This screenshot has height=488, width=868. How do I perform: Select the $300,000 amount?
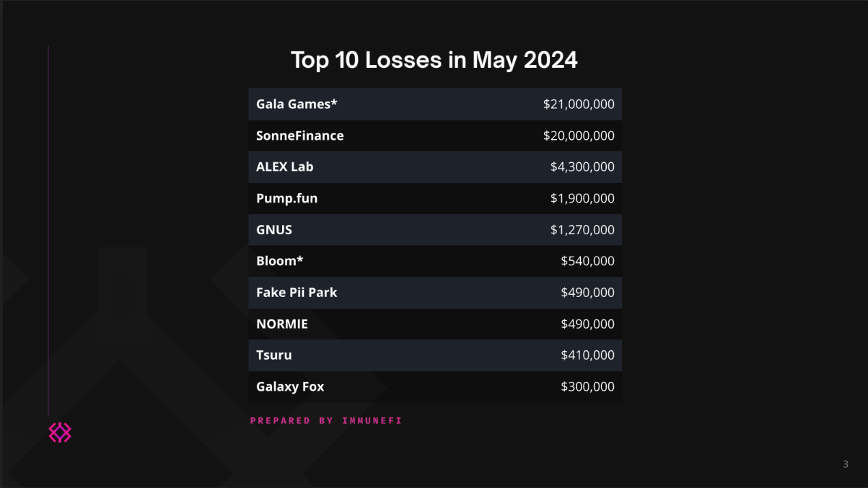coord(587,386)
